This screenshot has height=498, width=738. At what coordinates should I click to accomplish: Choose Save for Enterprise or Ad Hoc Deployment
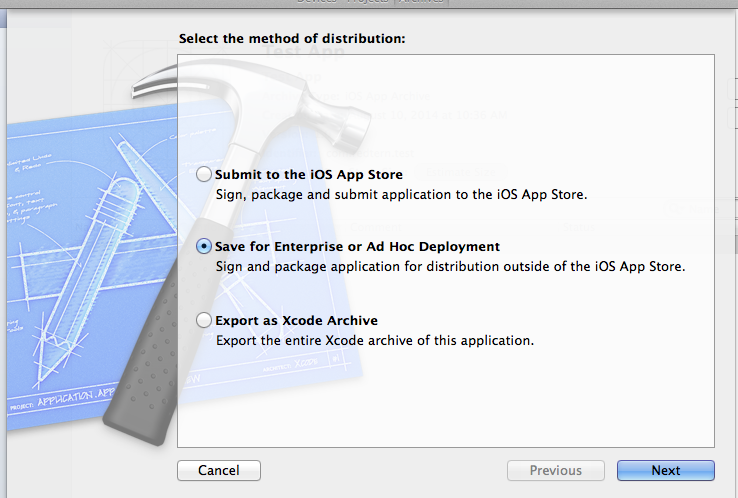point(204,246)
